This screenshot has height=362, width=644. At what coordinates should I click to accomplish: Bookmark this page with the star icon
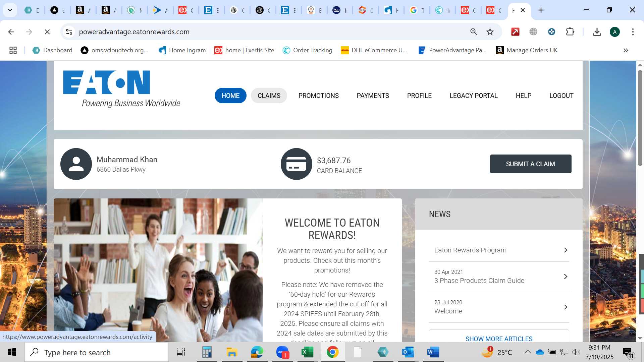pyautogui.click(x=490, y=32)
